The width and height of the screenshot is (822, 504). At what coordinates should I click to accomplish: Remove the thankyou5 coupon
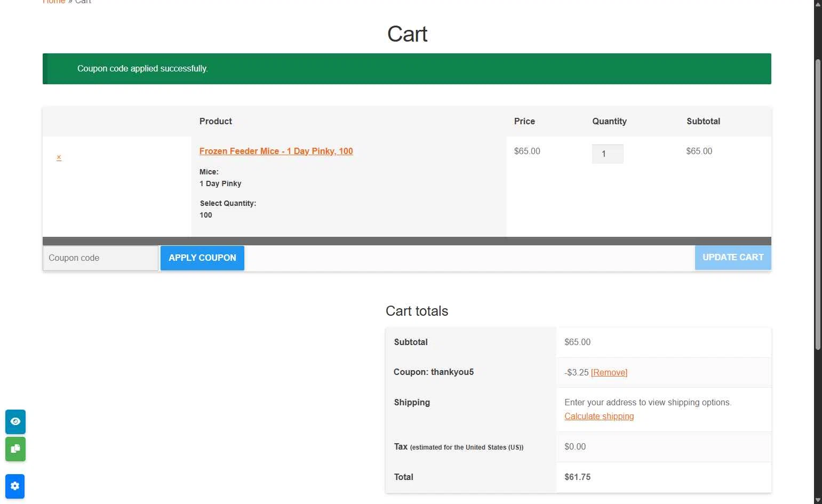coord(609,372)
